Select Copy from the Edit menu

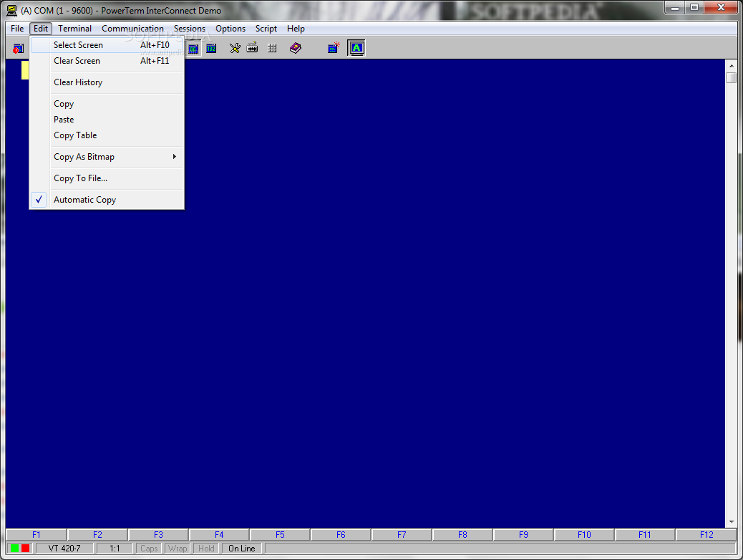coord(107,103)
